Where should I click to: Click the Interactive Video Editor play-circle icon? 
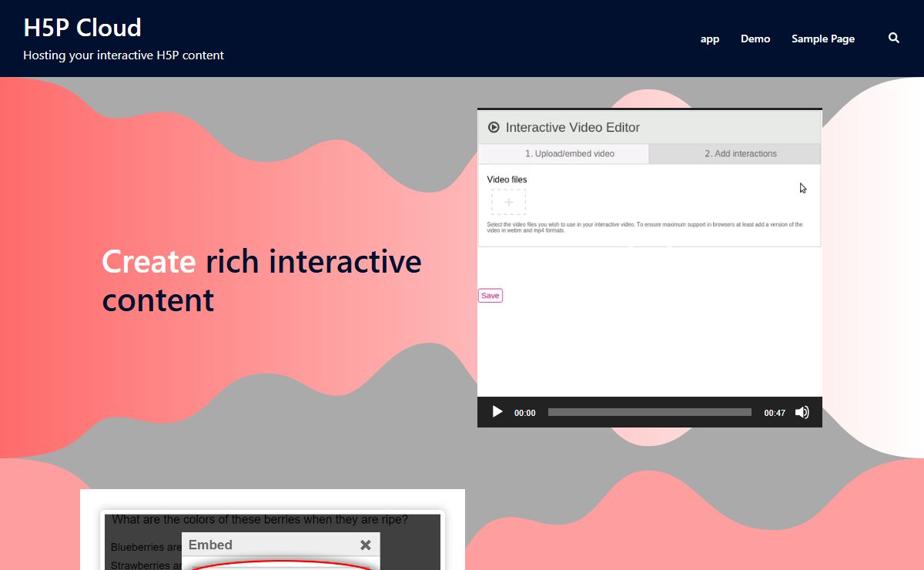[494, 127]
